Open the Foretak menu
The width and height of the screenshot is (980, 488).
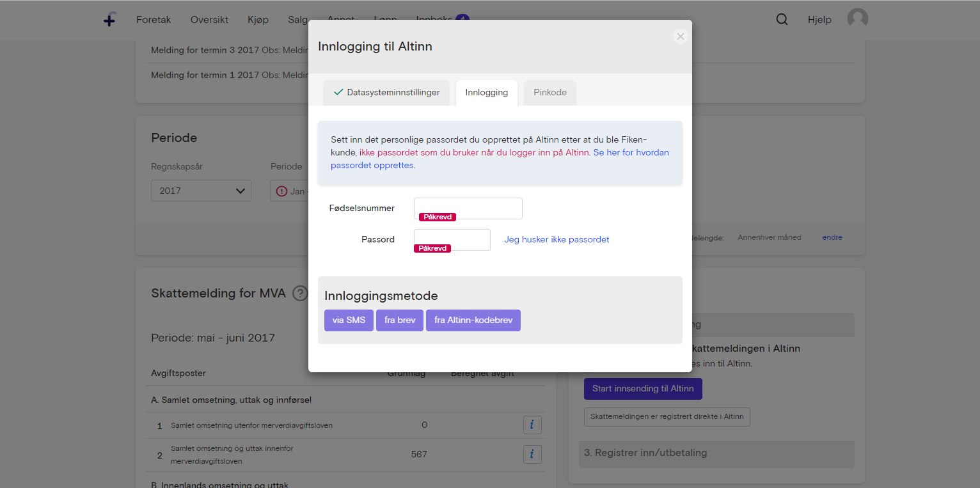coord(154,20)
